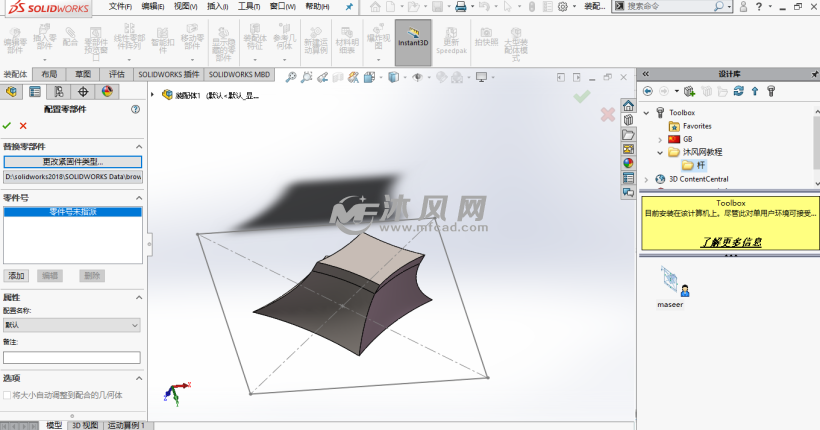Image resolution: width=820 pixels, height=430 pixels.
Task: Click the help icon beside 配置零部件
Action: point(135,109)
